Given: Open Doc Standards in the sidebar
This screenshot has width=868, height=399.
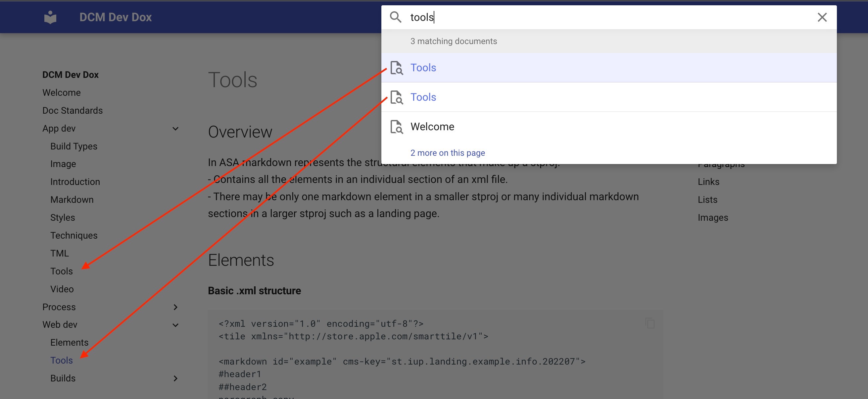Looking at the screenshot, I should tap(72, 111).
